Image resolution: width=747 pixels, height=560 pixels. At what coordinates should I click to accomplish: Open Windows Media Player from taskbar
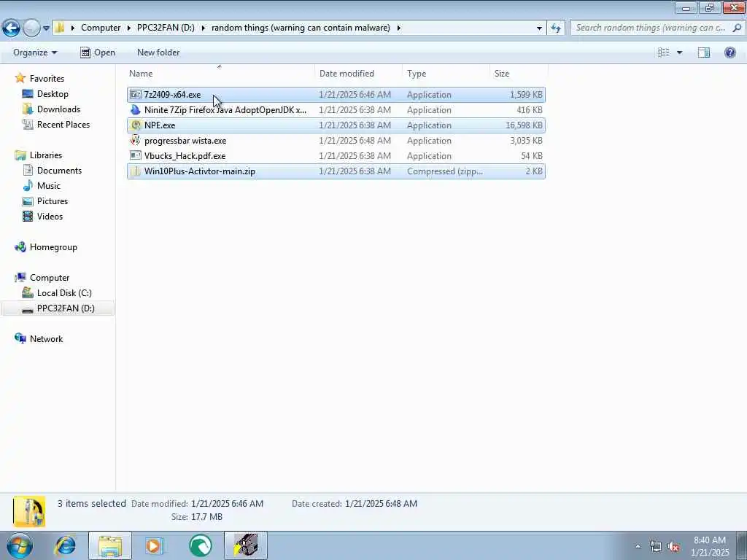[x=154, y=545]
